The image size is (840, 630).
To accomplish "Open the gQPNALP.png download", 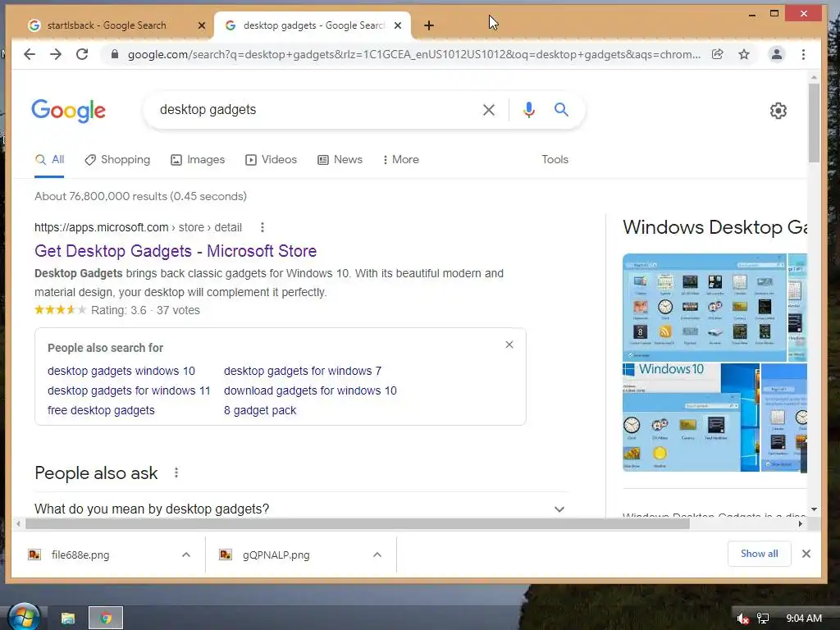I will pyautogui.click(x=276, y=555).
